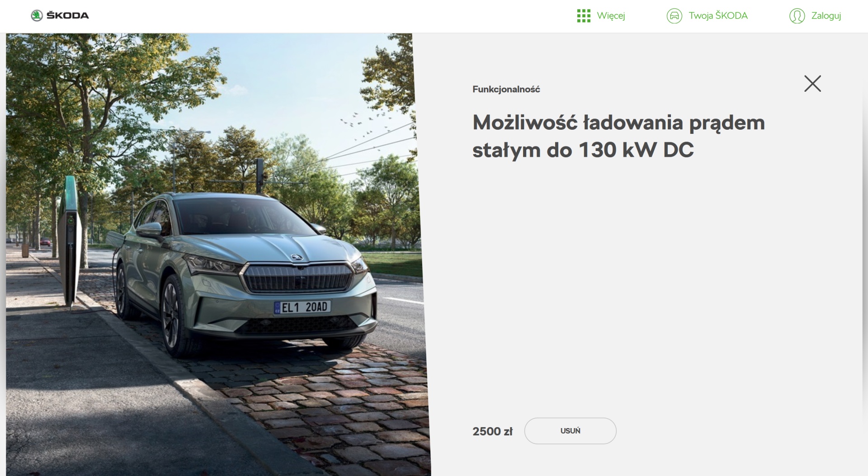Click the 130 kW DC charging heading
Screen dimensions: 868x476
tap(618, 136)
